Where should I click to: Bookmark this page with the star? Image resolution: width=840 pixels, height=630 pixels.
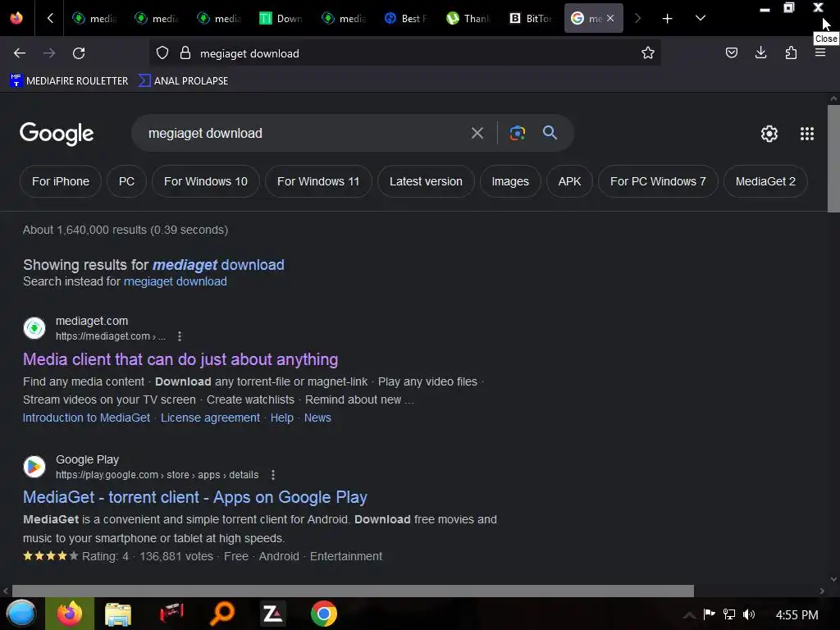click(x=648, y=53)
